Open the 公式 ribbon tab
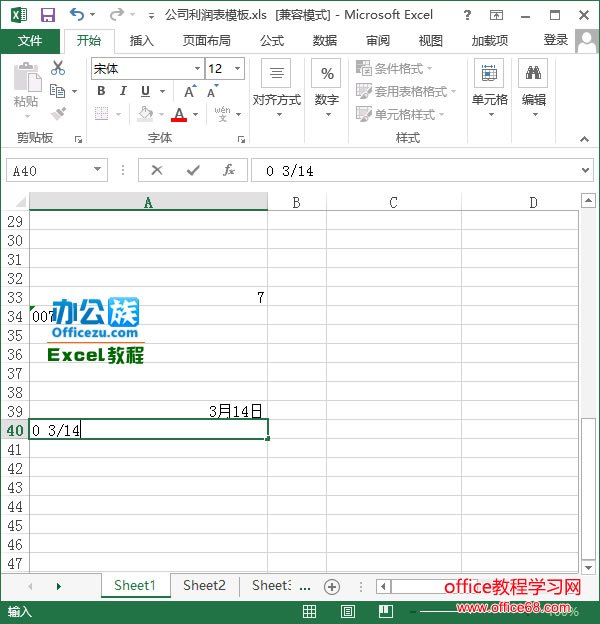Viewport: 600px width, 624px height. pyautogui.click(x=272, y=41)
